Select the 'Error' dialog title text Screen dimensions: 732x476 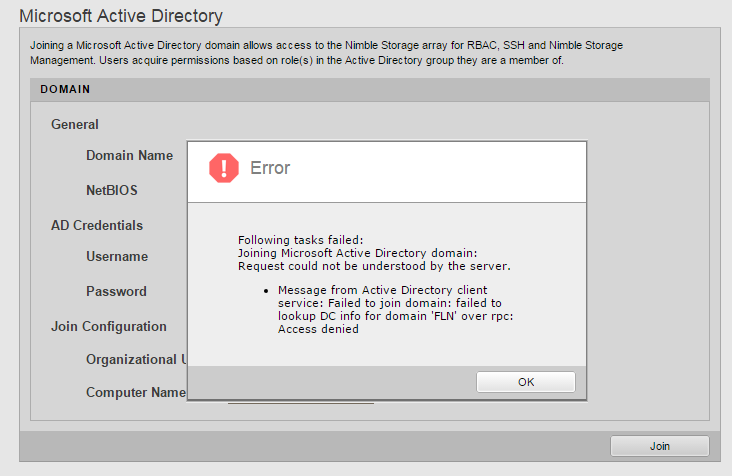[270, 168]
